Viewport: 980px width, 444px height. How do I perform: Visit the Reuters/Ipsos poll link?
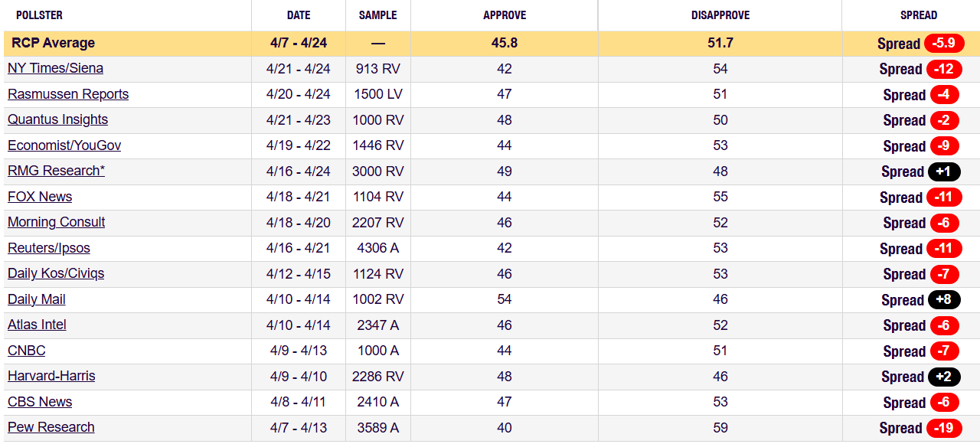click(49, 248)
